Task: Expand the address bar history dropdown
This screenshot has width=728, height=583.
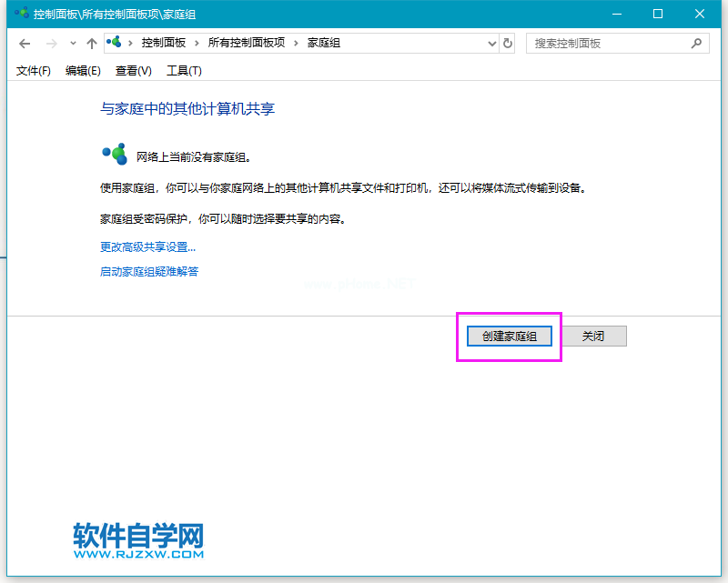Action: pyautogui.click(x=491, y=43)
